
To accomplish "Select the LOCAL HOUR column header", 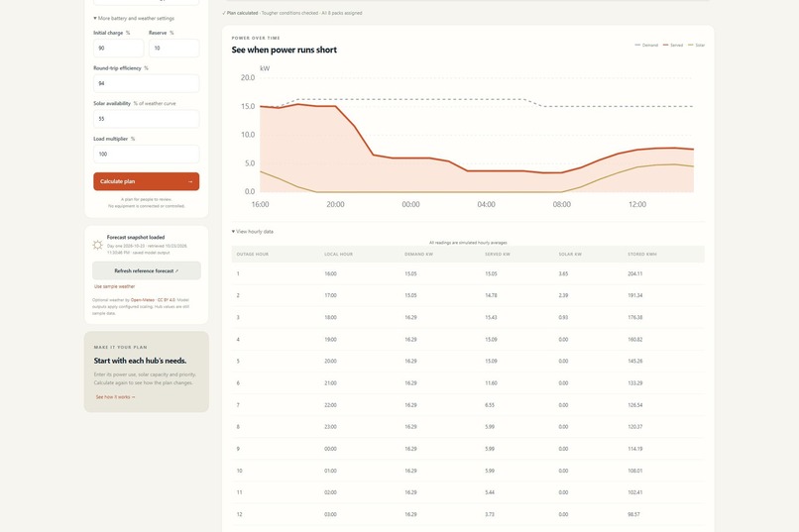I will pyautogui.click(x=338, y=254).
